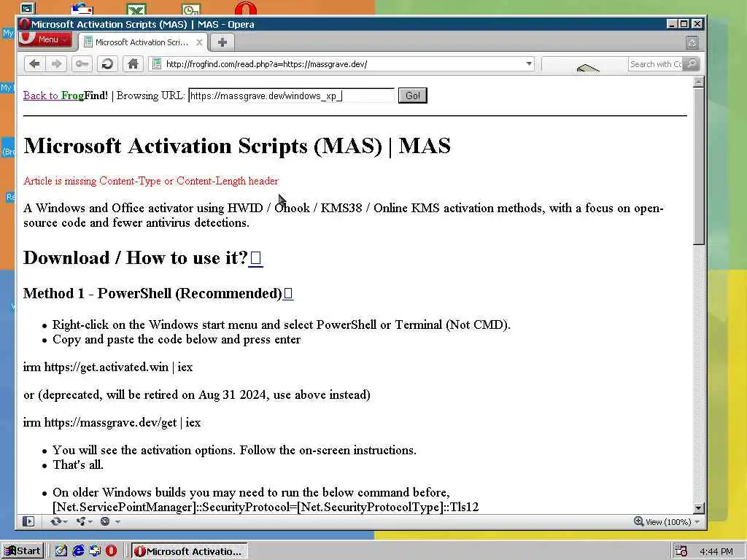This screenshot has height=560, width=747.
Task: Reload the current page
Action: 107,64
